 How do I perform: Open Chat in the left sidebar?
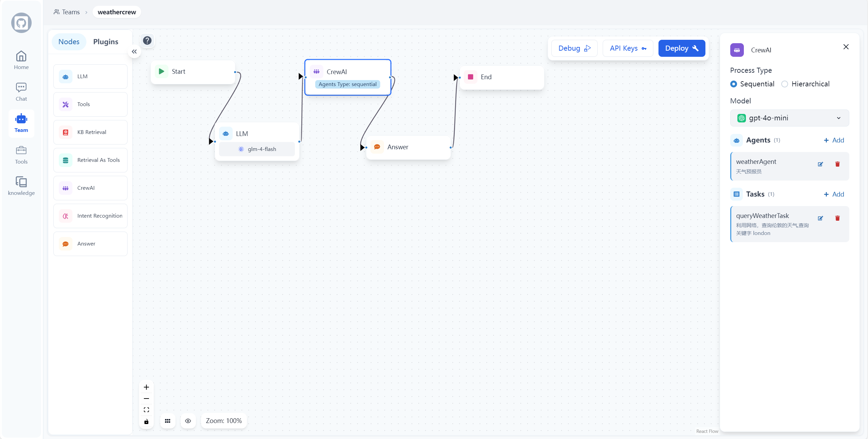[x=21, y=92]
